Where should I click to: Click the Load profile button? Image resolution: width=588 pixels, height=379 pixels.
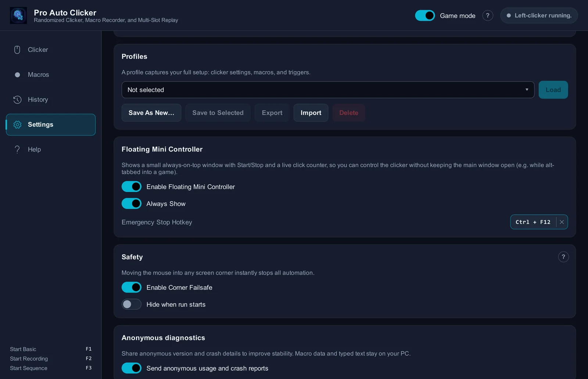(553, 90)
